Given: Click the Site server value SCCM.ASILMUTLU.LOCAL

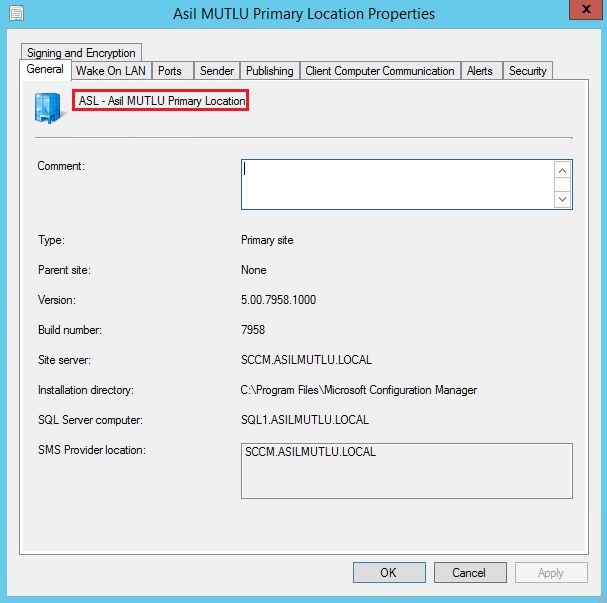Looking at the screenshot, I should click(x=306, y=360).
